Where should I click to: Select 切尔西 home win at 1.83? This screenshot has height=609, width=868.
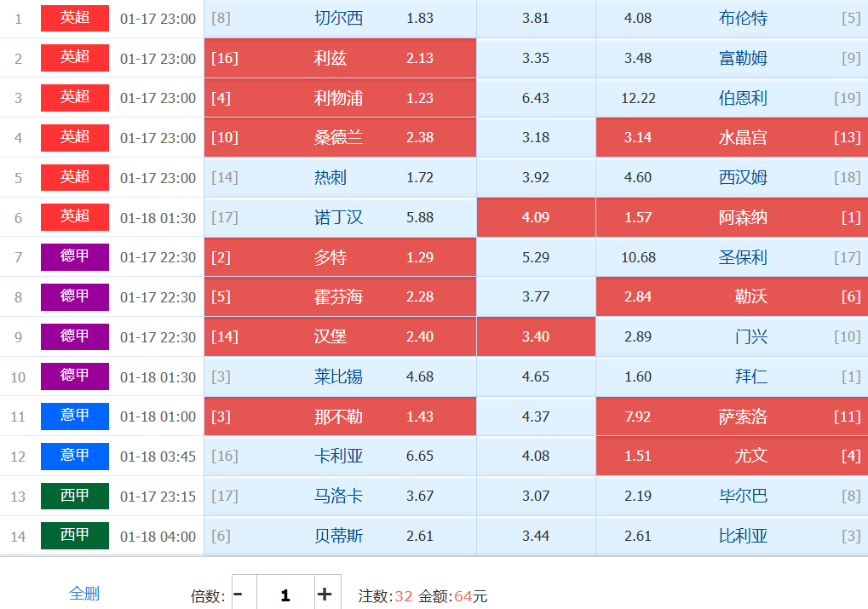click(x=340, y=19)
